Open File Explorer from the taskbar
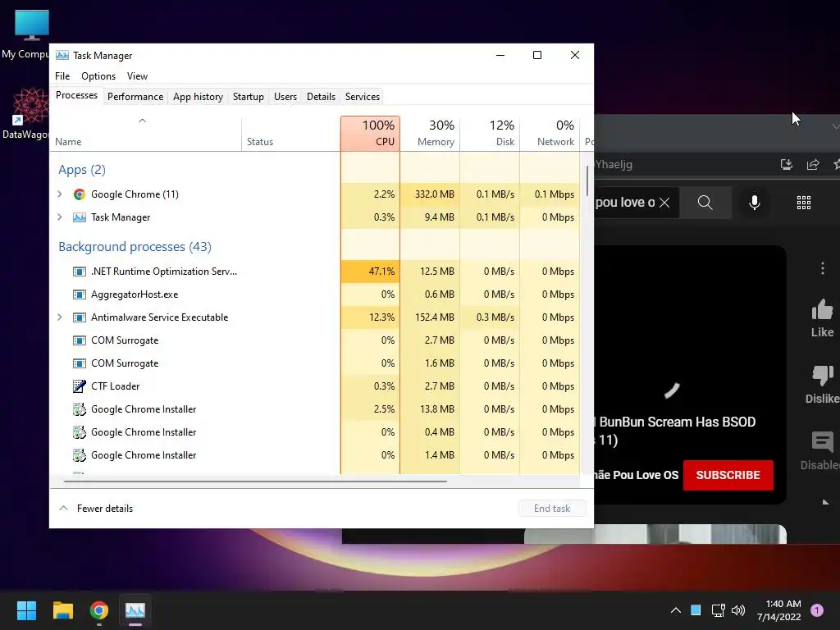The width and height of the screenshot is (840, 630). 62,610
